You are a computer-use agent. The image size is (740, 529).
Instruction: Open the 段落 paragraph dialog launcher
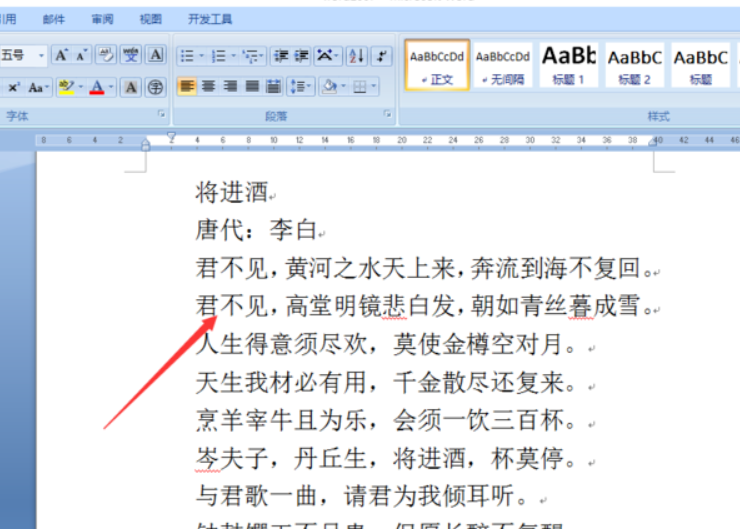click(387, 114)
